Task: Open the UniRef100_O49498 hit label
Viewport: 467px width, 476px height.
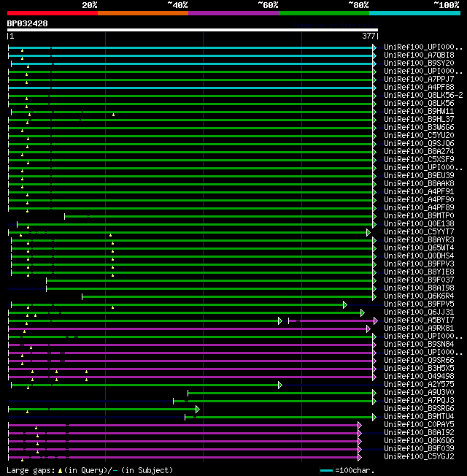Action: point(419,377)
